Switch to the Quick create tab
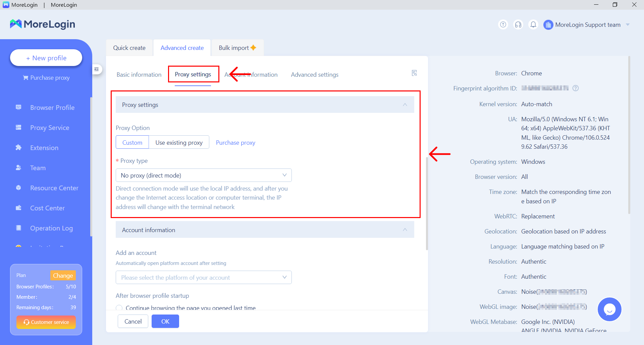This screenshot has width=644, height=345. [129, 48]
